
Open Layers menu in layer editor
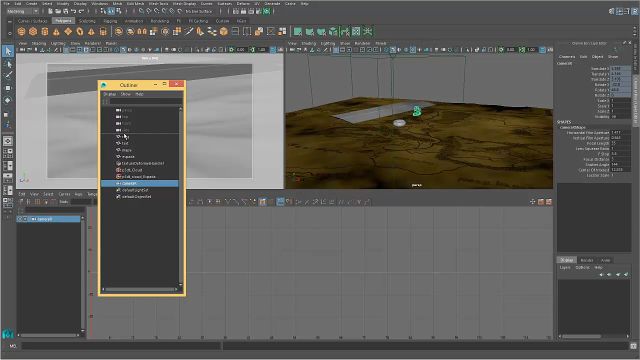(x=565, y=268)
